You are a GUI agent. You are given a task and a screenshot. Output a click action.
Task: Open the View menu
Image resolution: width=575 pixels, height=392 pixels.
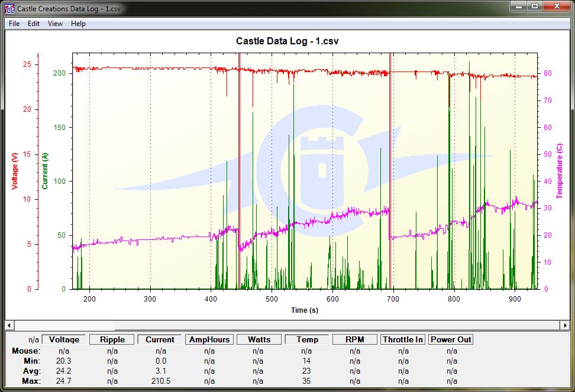[55, 24]
